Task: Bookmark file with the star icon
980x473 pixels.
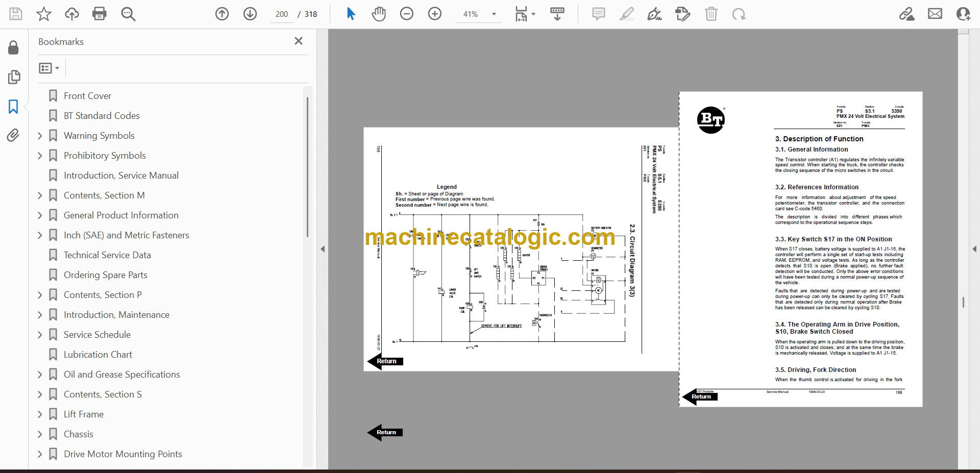Action: tap(44, 14)
